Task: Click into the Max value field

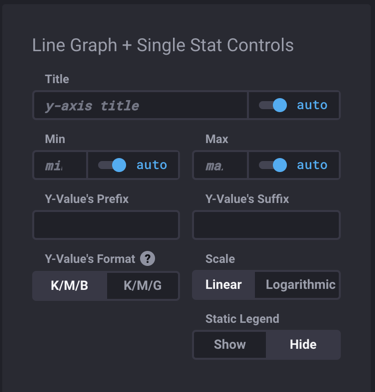Action: [x=220, y=165]
